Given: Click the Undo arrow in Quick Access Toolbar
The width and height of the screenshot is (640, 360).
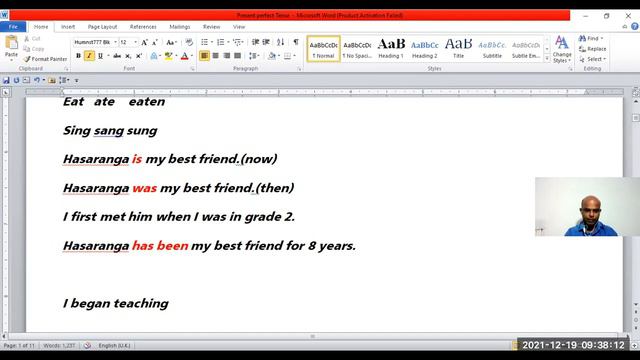Looking at the screenshot, I should tap(37, 80).
